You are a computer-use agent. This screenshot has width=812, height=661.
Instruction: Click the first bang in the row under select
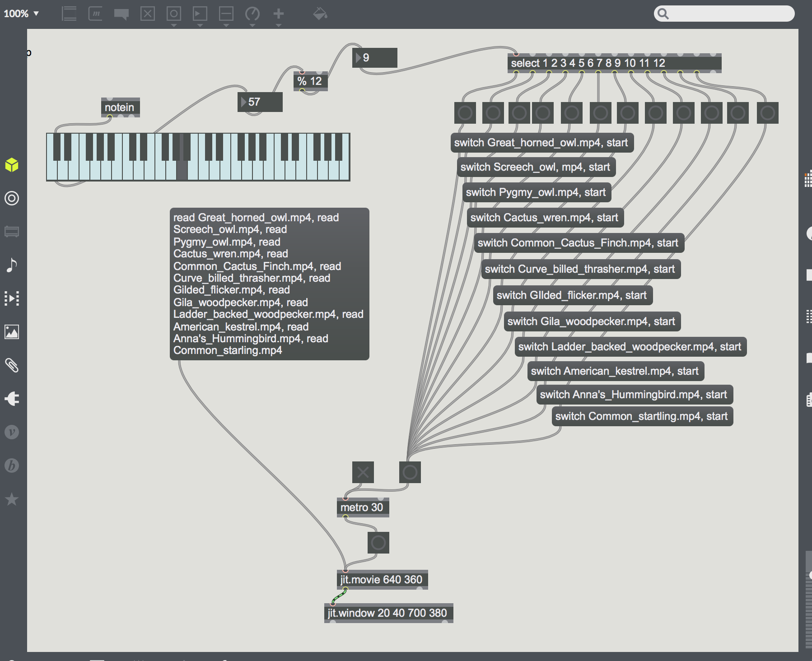465,113
